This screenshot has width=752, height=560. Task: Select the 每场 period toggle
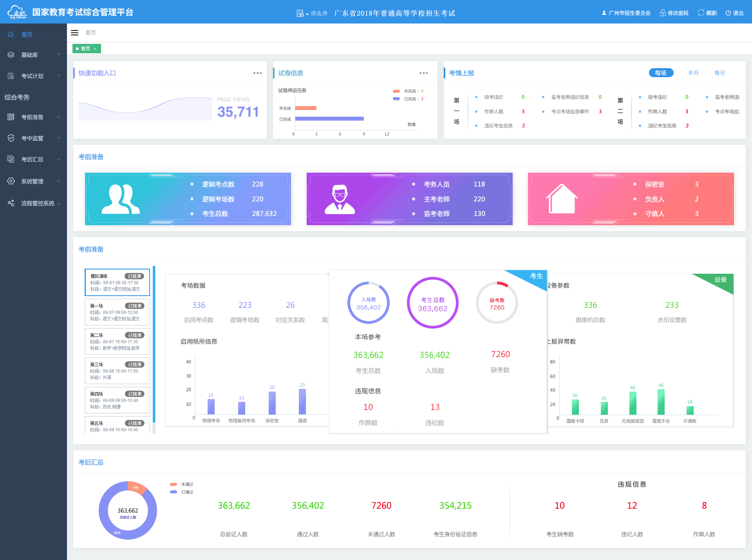point(661,73)
